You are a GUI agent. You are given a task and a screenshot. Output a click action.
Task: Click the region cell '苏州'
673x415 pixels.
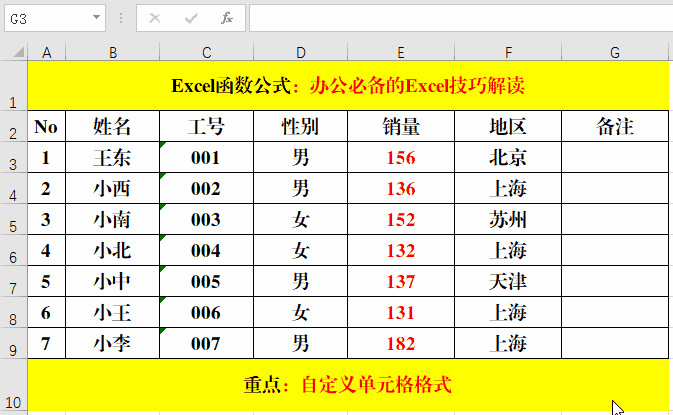click(x=508, y=219)
